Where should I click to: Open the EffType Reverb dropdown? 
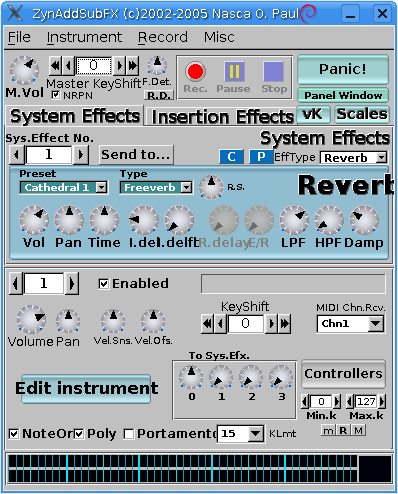point(354,158)
